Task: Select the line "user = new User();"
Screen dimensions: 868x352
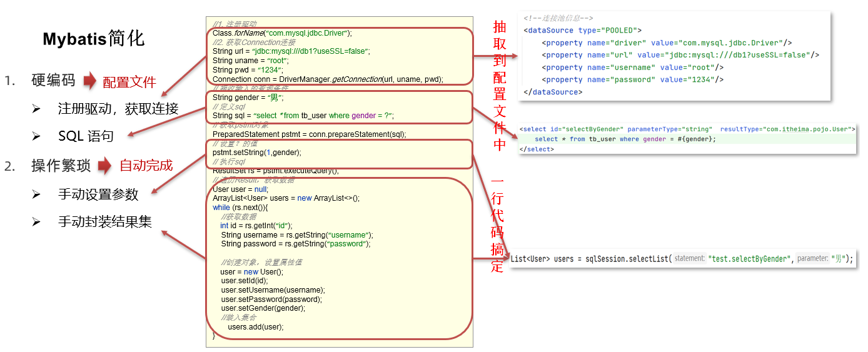Action: tap(251, 272)
